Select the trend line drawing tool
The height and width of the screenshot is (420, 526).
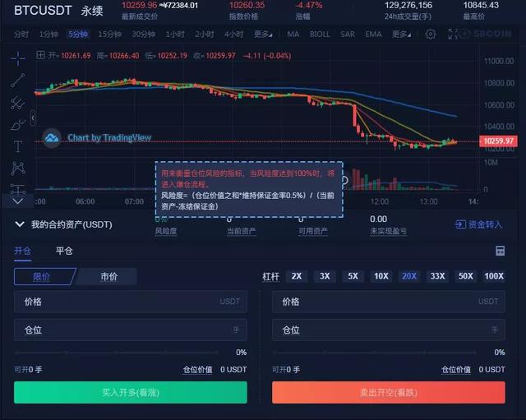[17, 81]
